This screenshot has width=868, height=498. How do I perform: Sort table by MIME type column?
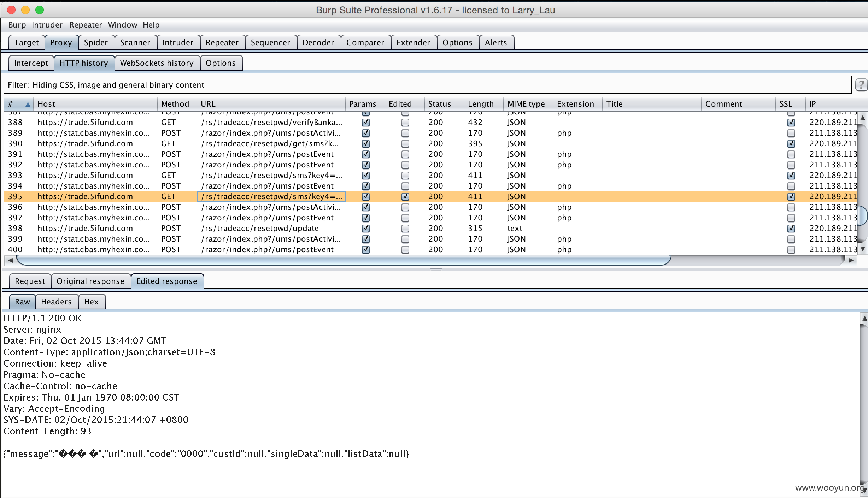click(x=528, y=104)
